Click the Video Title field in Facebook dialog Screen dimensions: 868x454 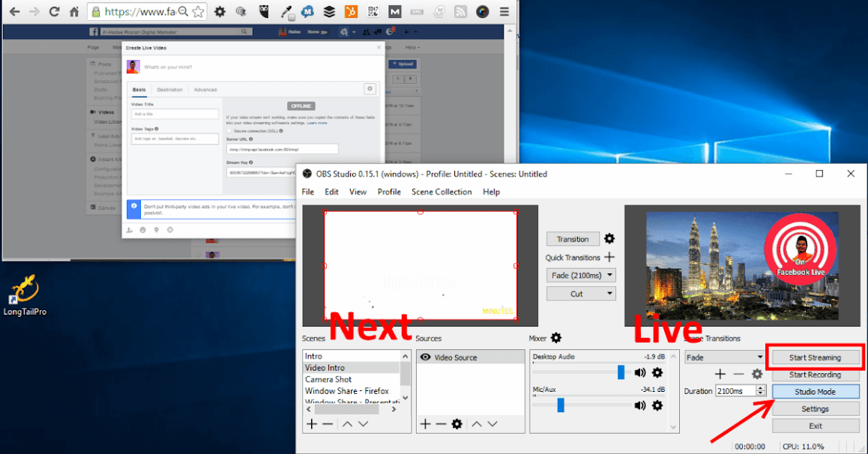[x=175, y=114]
